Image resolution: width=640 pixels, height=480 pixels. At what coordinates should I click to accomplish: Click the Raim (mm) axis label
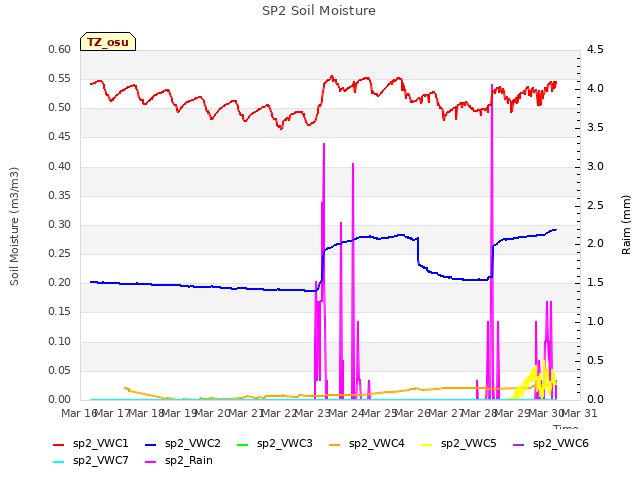click(x=626, y=225)
